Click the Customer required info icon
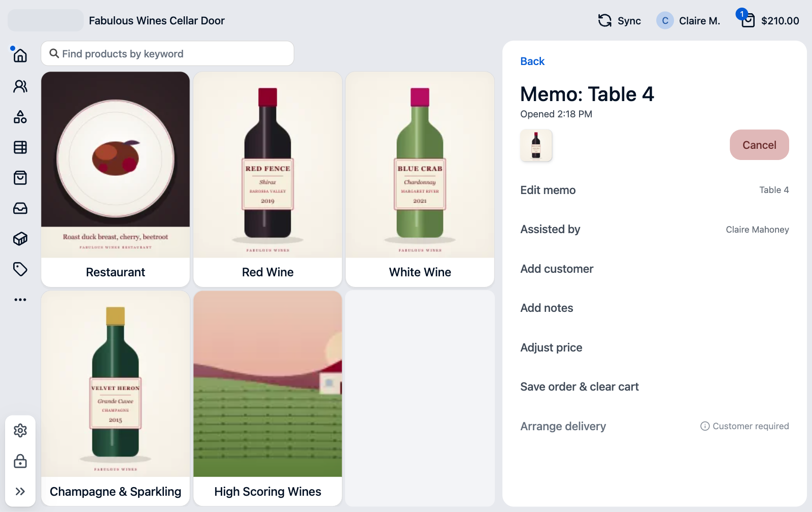 click(705, 426)
